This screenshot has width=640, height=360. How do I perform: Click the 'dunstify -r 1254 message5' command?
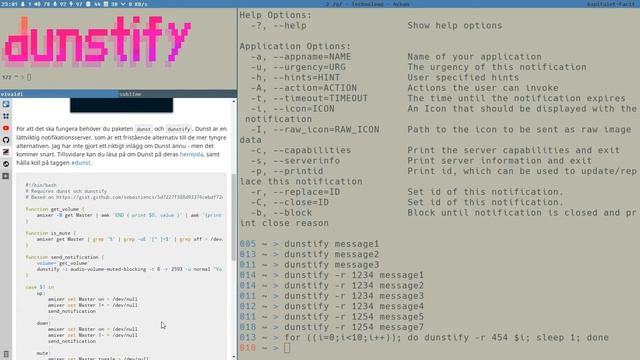(x=354, y=317)
